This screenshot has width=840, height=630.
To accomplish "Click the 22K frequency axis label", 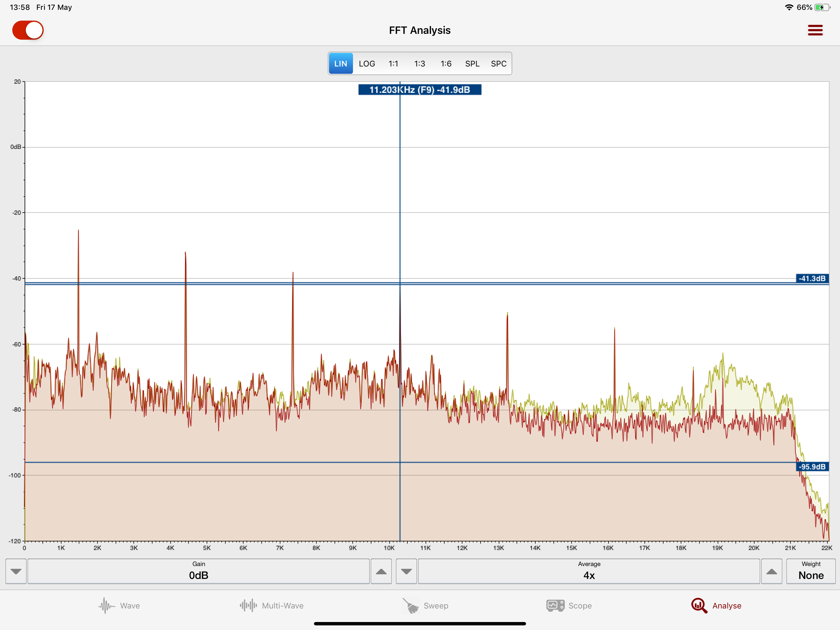I will pos(827,548).
